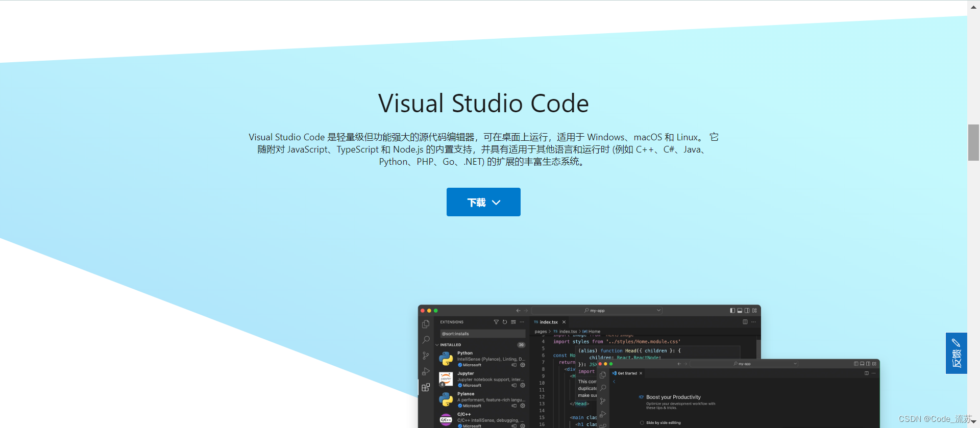Toggle bottom panel in front VS Code window
Viewport: 980px width, 428px height.
[862, 364]
